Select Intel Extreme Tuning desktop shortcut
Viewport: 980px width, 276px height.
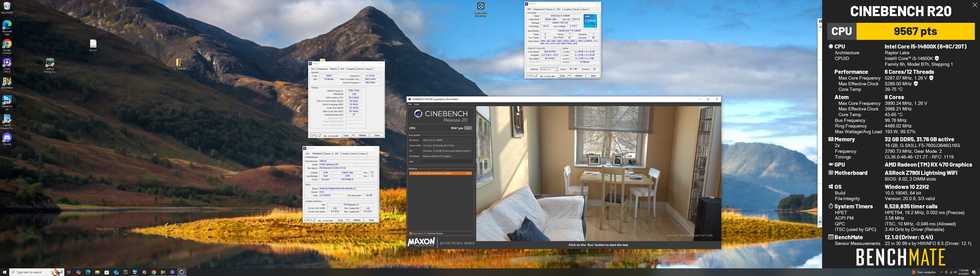point(7,122)
